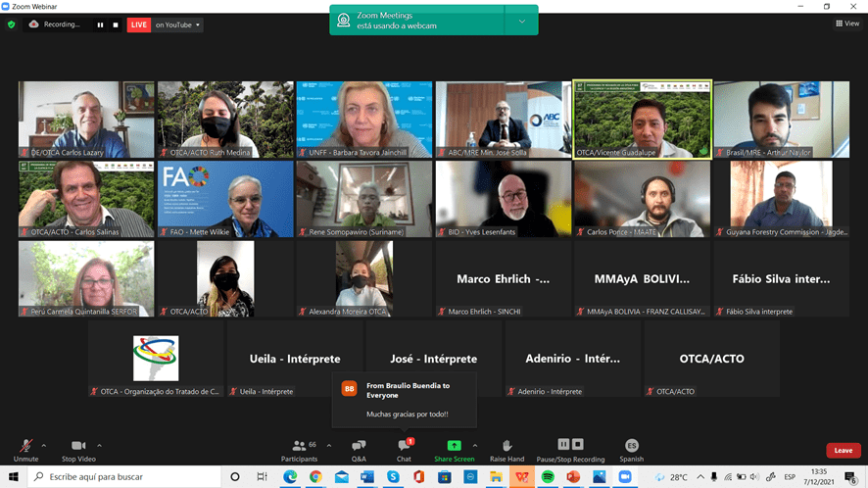Image resolution: width=868 pixels, height=488 pixels.
Task: Click Pause/Stop Recording in the toolbar
Action: pyautogui.click(x=570, y=450)
